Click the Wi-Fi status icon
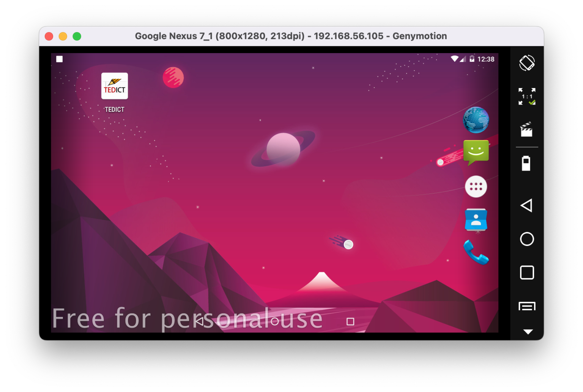Image resolution: width=583 pixels, height=392 pixels. pos(454,59)
